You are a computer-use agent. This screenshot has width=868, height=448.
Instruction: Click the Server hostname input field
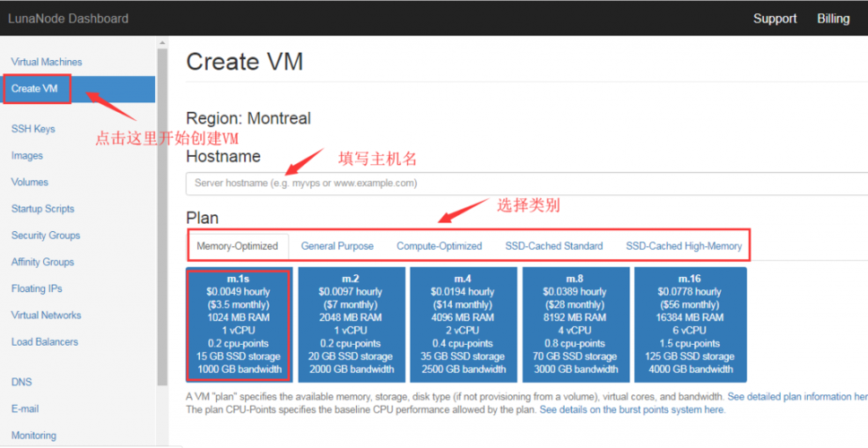527,183
